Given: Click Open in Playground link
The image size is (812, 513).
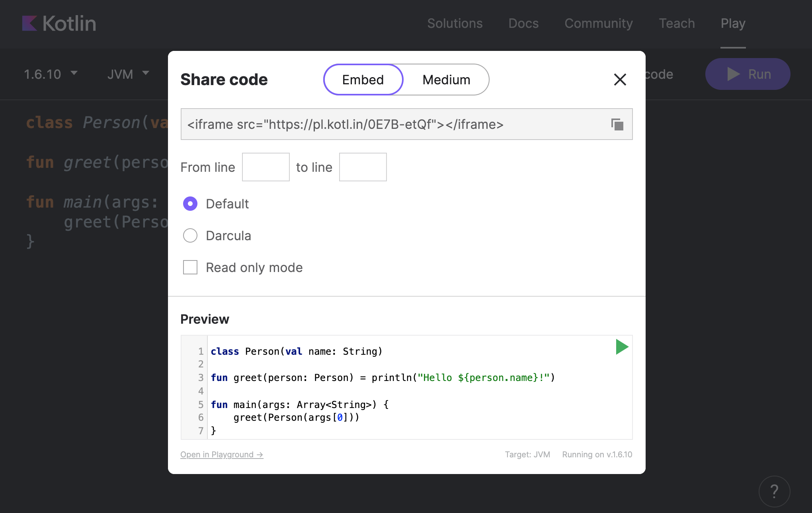Looking at the screenshot, I should pos(222,454).
